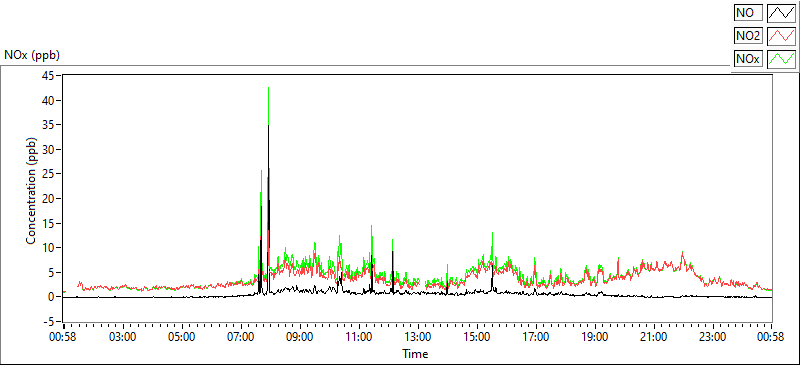Click the tallest green NOx spike peak
Image resolution: width=800 pixels, height=365 pixels.
268,88
